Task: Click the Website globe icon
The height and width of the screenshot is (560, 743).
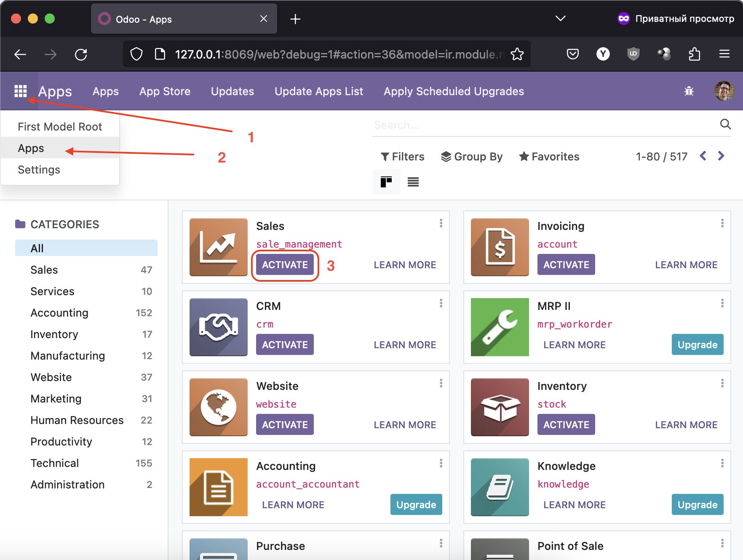Action: pos(219,407)
